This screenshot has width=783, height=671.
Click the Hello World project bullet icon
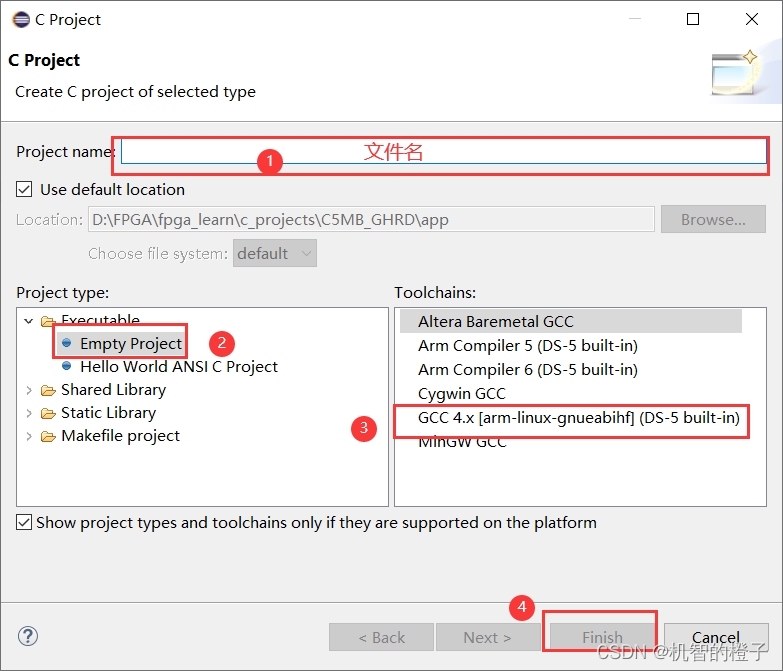click(x=66, y=366)
